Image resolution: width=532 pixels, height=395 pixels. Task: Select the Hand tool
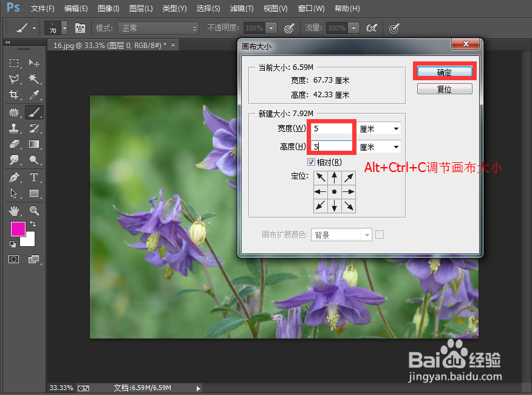[14, 211]
